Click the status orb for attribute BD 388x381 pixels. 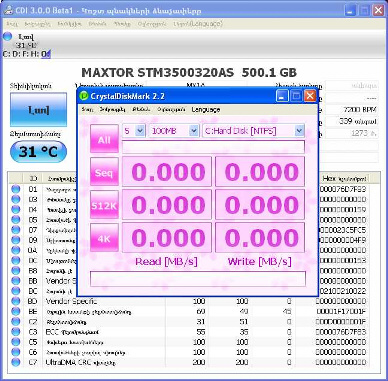coord(15,301)
